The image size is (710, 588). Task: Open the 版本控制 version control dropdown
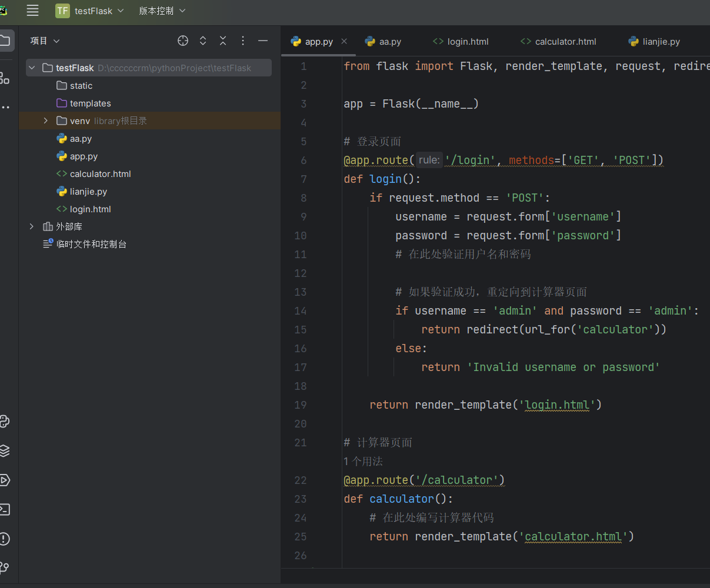pyautogui.click(x=162, y=11)
